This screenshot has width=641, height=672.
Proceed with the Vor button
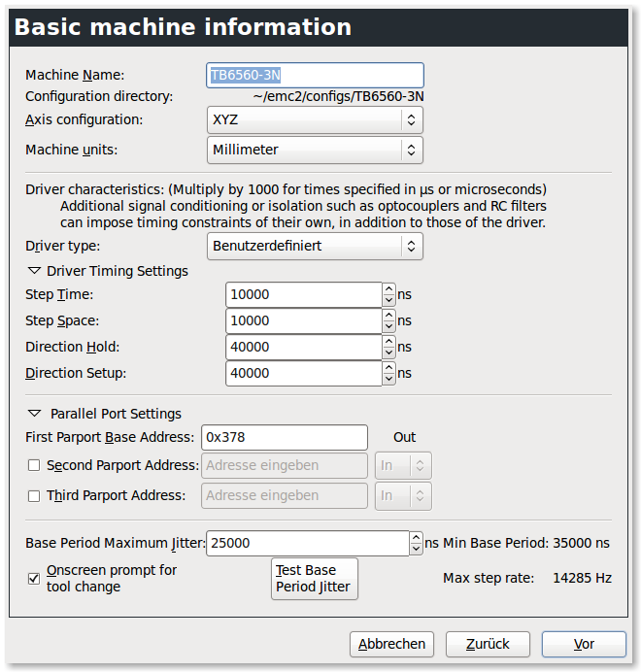click(x=584, y=644)
